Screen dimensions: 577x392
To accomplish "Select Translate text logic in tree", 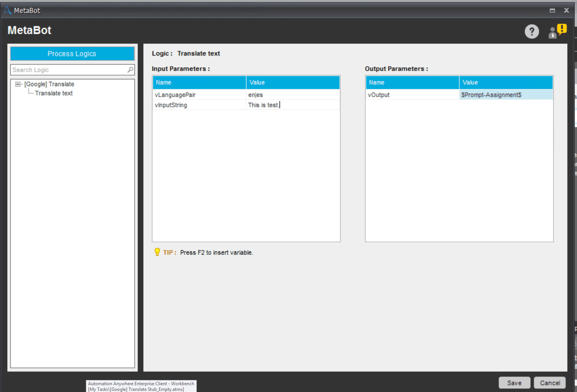I will 54,93.
